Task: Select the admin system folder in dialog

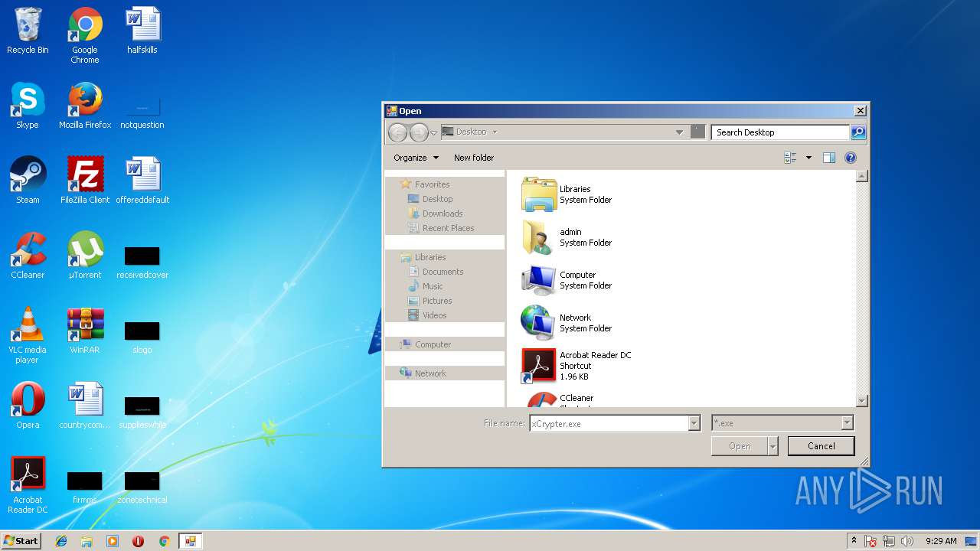Action: point(567,237)
